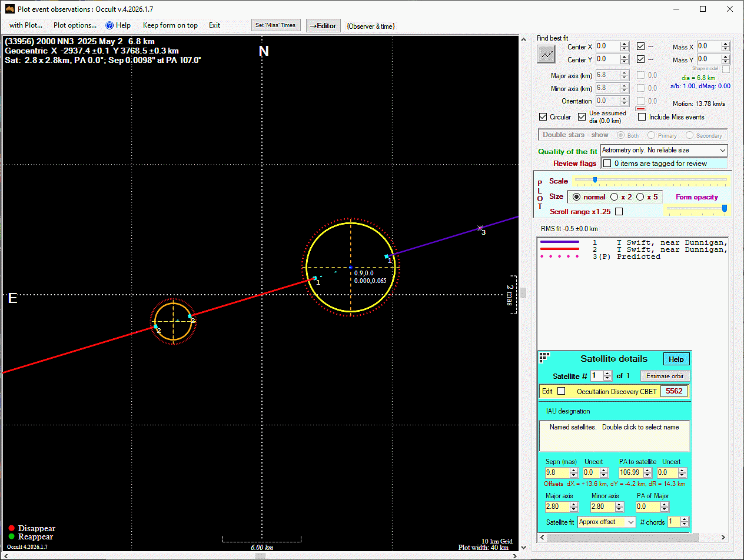This screenshot has height=560, width=744.
Task: Enable Include Miss events checkbox
Action: pos(642,117)
